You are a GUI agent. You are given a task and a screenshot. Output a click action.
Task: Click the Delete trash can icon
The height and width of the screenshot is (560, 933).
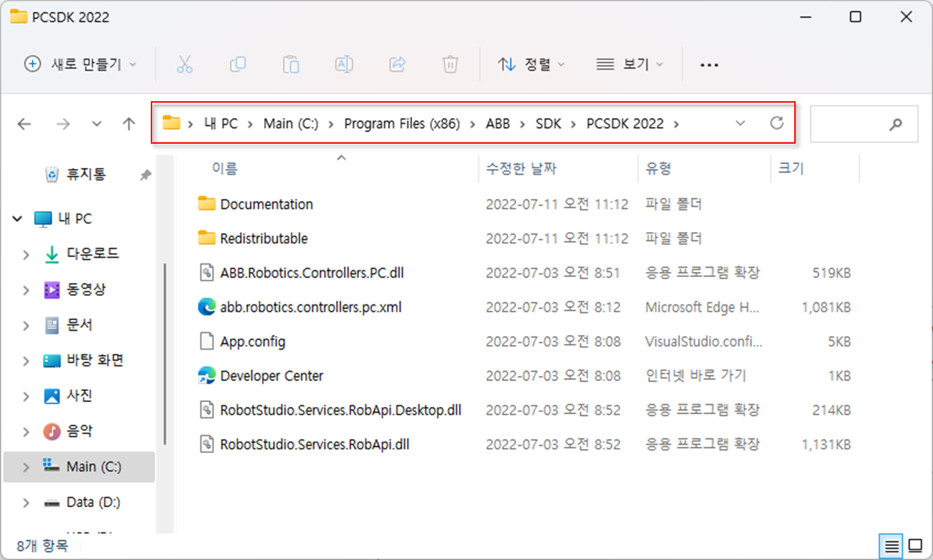(450, 64)
